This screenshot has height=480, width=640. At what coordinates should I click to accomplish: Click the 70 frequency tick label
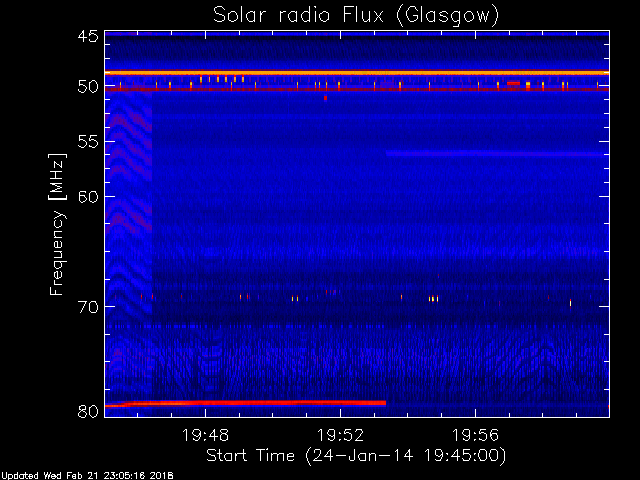pyautogui.click(x=88, y=307)
